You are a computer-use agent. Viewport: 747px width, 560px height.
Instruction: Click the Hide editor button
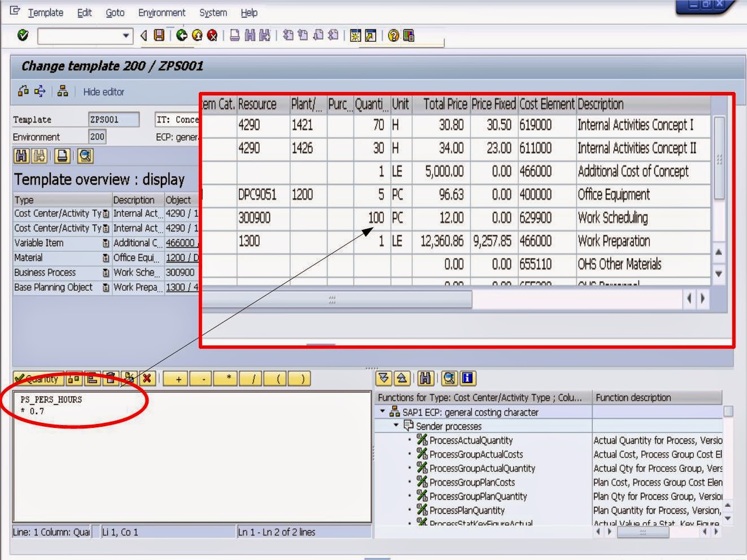click(102, 91)
